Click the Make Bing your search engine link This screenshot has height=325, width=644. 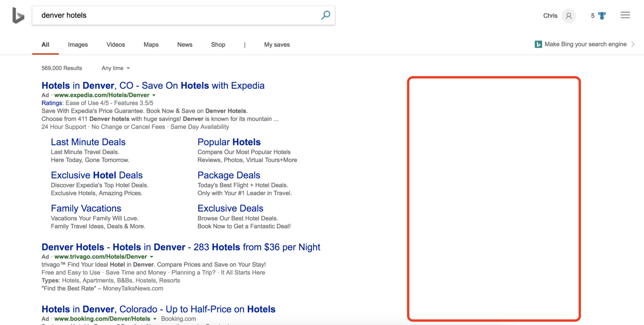point(585,44)
